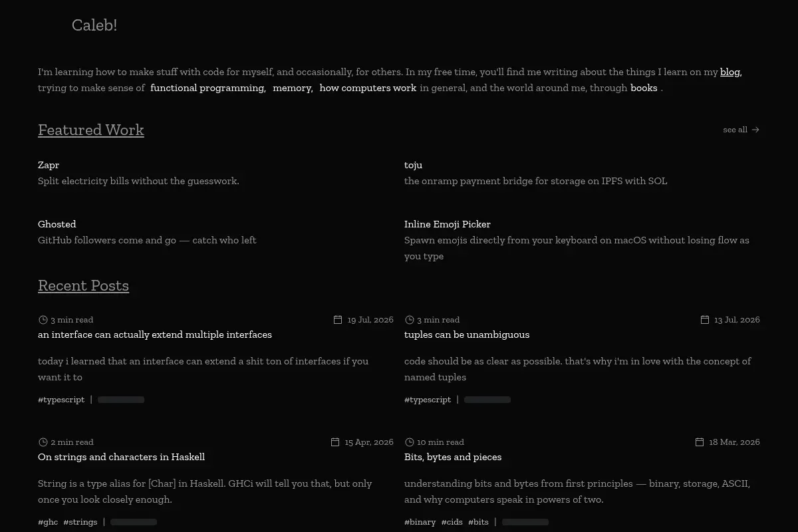Image resolution: width=798 pixels, height=532 pixels.
Task: Click clock icon on tuples post
Action: 410,320
